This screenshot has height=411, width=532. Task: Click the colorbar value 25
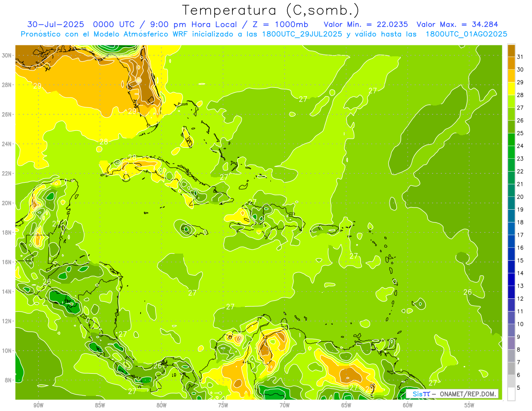(520, 133)
